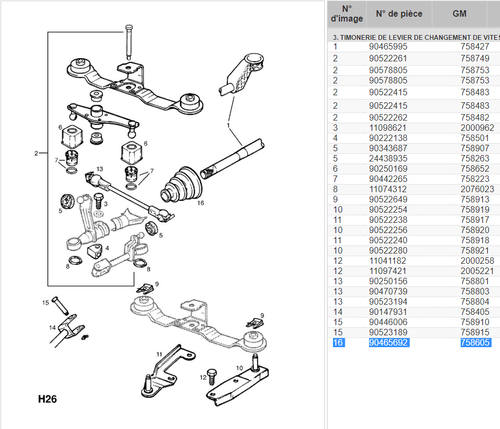
Task: Click image number 3 cell in table
Action: click(x=335, y=128)
